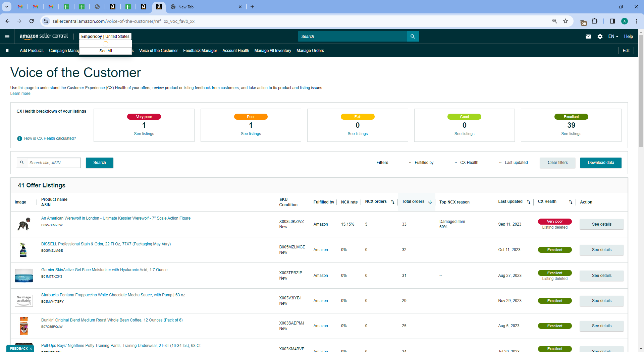This screenshot has height=352, width=644.
Task: Click the Edit button in navigation bar
Action: click(x=626, y=51)
